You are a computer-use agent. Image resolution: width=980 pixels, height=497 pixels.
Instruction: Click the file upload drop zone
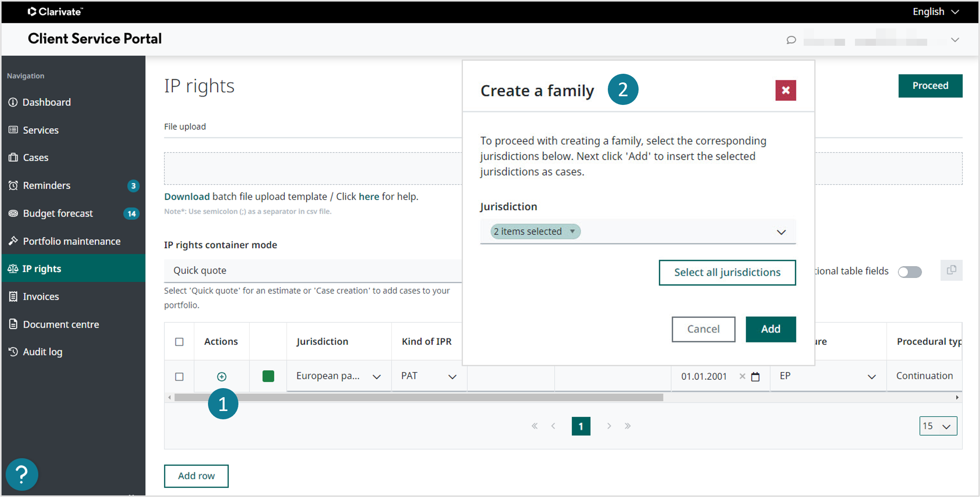point(313,168)
